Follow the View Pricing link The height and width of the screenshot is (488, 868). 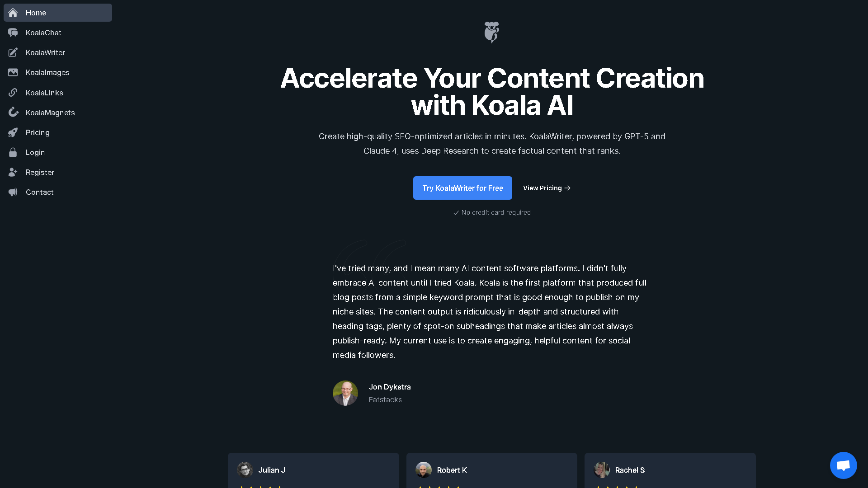coord(546,188)
